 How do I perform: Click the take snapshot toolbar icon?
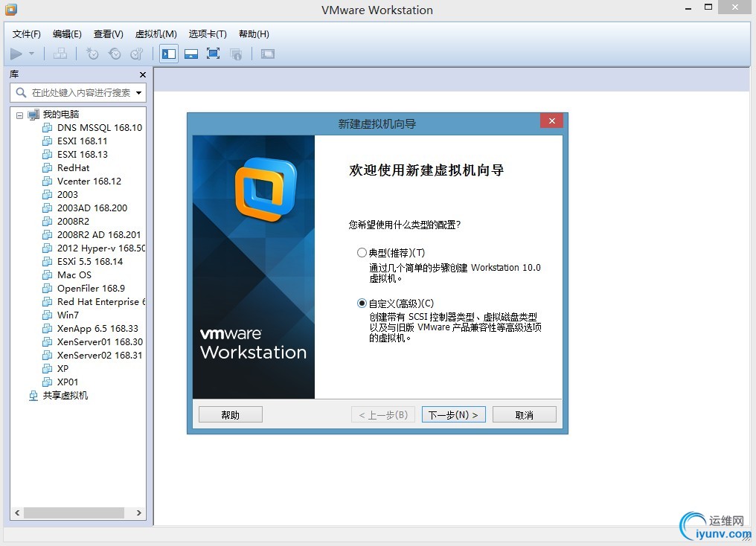pyautogui.click(x=92, y=54)
